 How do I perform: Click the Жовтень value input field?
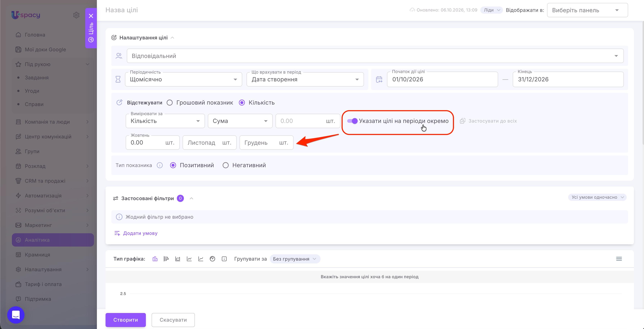(x=153, y=143)
